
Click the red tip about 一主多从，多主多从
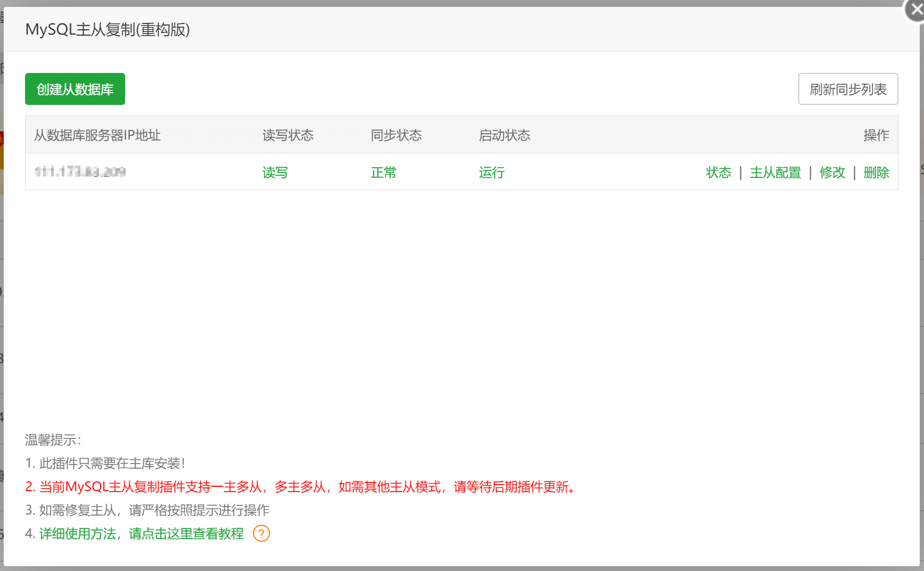pyautogui.click(x=301, y=487)
